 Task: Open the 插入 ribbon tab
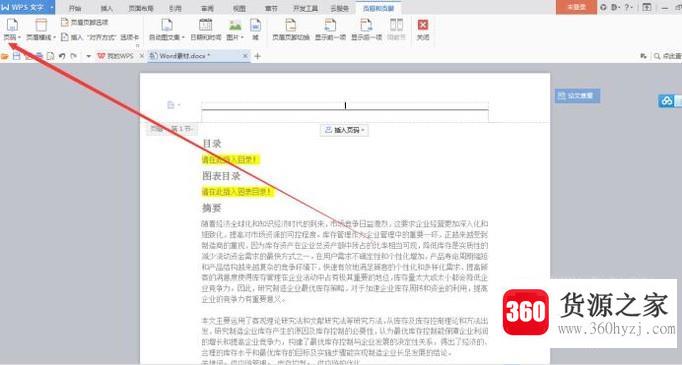[x=106, y=8]
